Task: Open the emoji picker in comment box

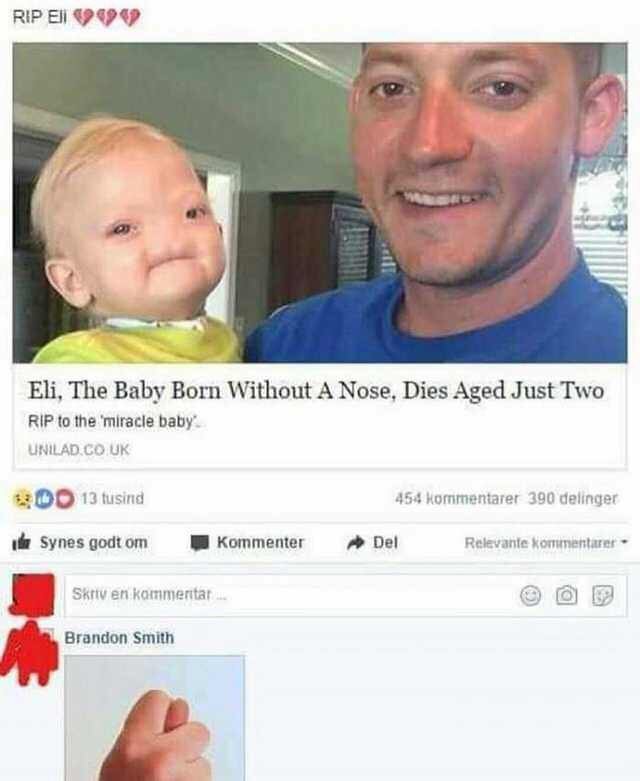Action: tap(530, 595)
